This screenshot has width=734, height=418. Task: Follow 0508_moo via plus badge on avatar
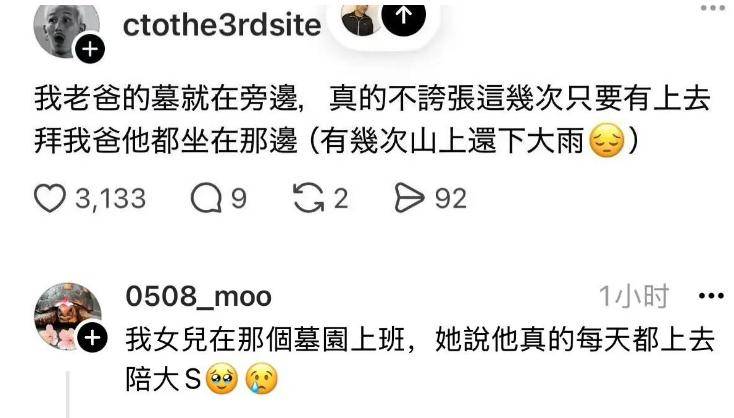pos(92,337)
